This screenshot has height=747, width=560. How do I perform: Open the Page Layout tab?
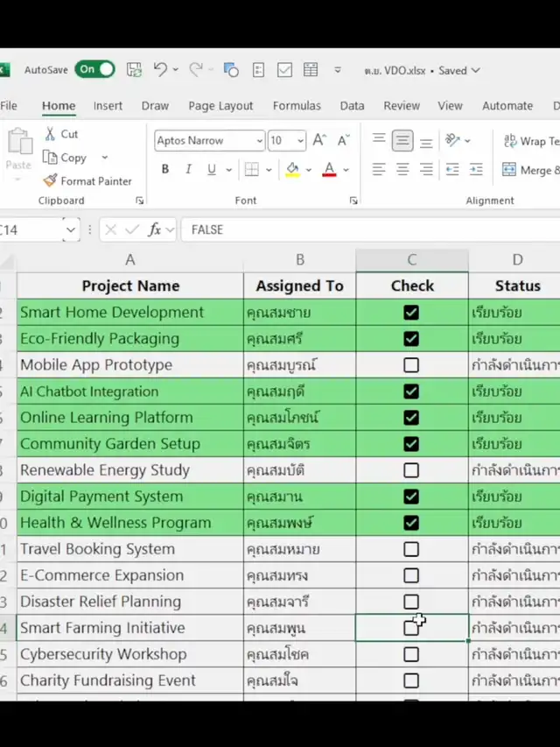pos(220,106)
